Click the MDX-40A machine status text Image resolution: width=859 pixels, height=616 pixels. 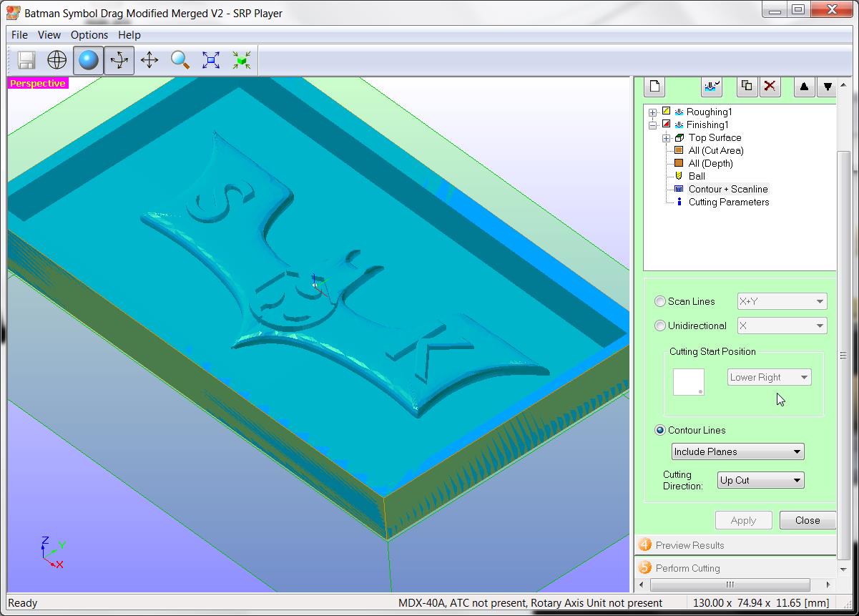pos(530,603)
